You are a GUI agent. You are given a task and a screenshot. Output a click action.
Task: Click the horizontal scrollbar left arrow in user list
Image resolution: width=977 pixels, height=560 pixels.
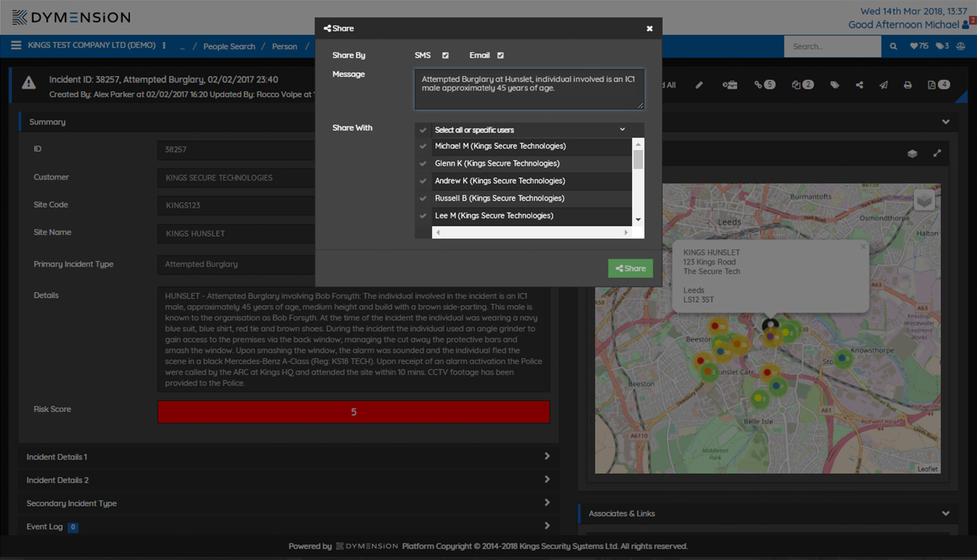(438, 233)
